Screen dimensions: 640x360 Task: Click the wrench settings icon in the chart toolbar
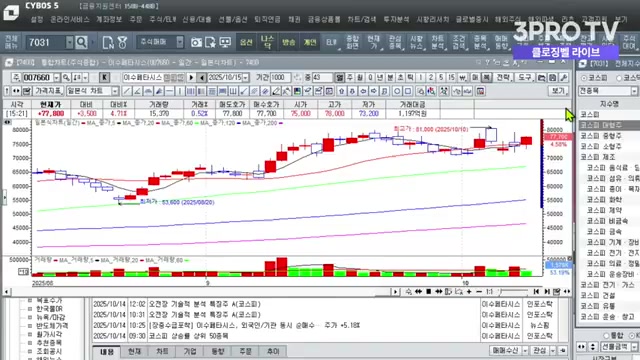click(564, 78)
